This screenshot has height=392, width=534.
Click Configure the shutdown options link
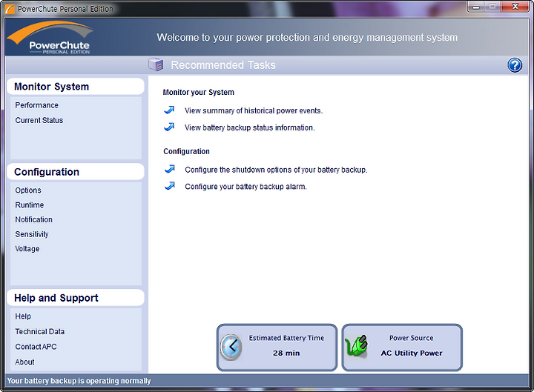click(x=276, y=170)
